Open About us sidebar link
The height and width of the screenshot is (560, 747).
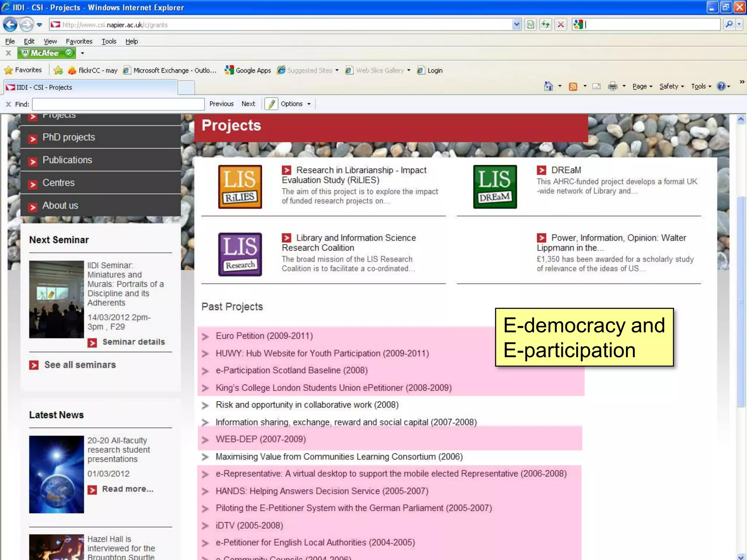tap(60, 206)
